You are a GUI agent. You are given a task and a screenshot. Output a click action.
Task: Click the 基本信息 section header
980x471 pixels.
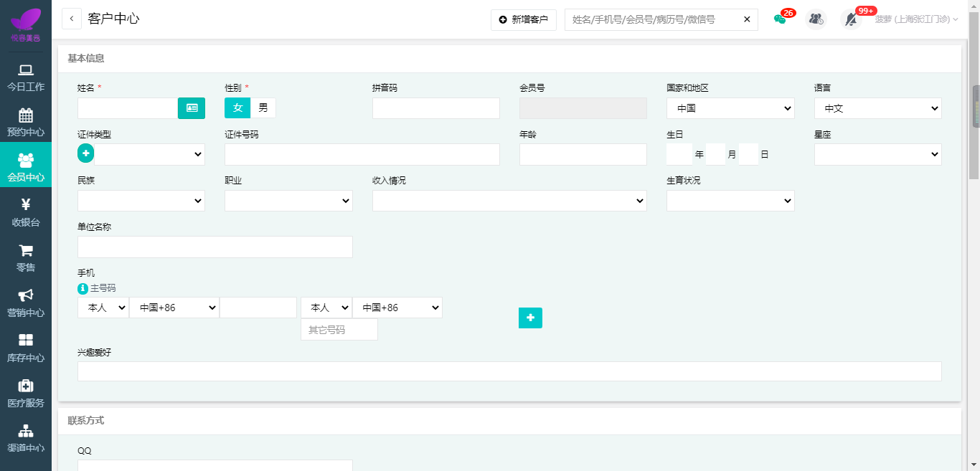pos(86,59)
